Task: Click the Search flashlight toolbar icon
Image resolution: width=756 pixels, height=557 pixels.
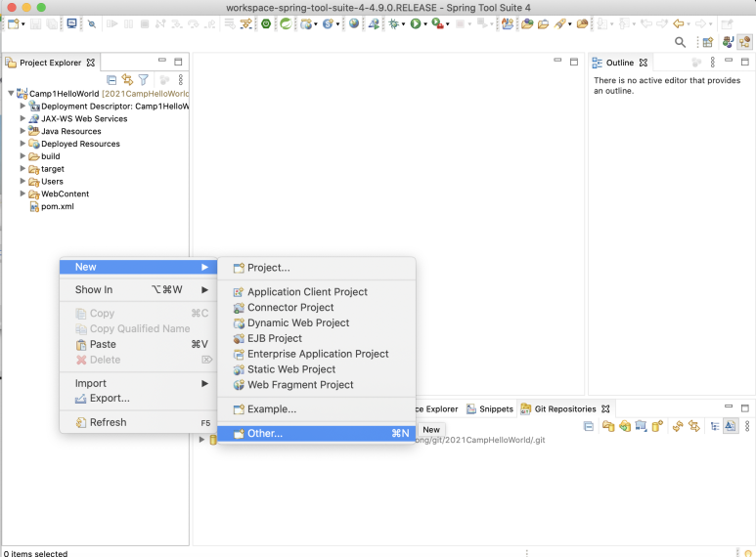Action: (x=559, y=23)
